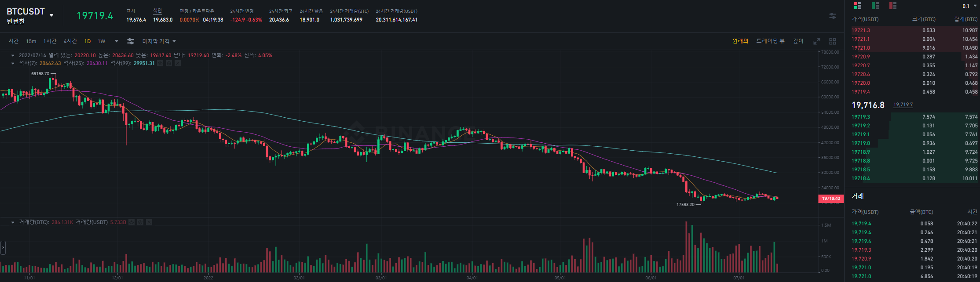Click the 합계(BTC) order book column header

point(965,19)
